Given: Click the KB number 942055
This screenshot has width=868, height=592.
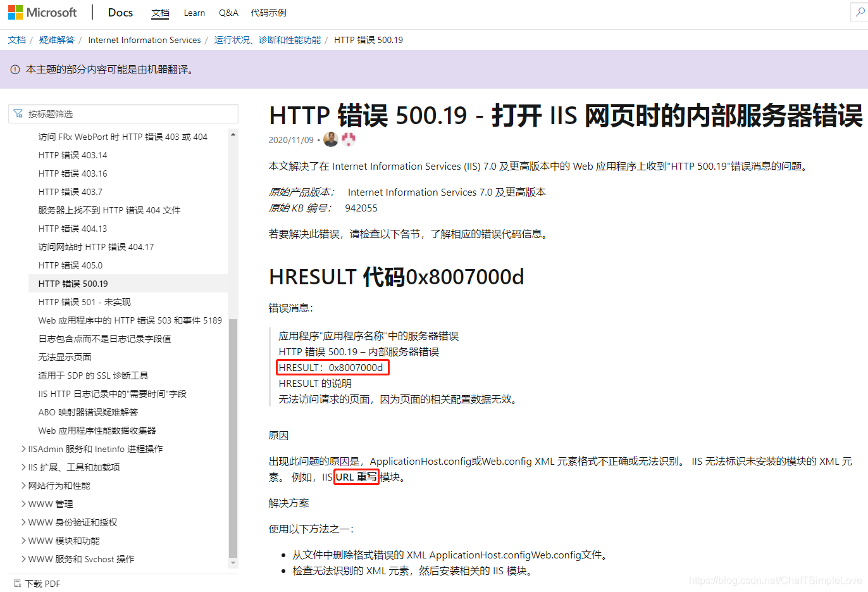Looking at the screenshot, I should (x=361, y=208).
